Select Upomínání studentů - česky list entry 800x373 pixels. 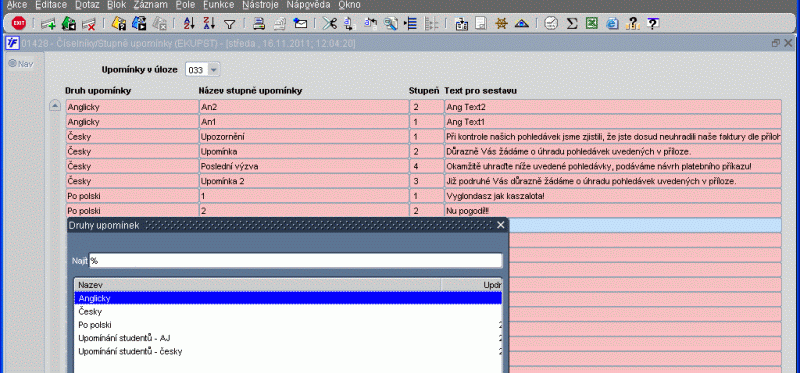[288, 351]
